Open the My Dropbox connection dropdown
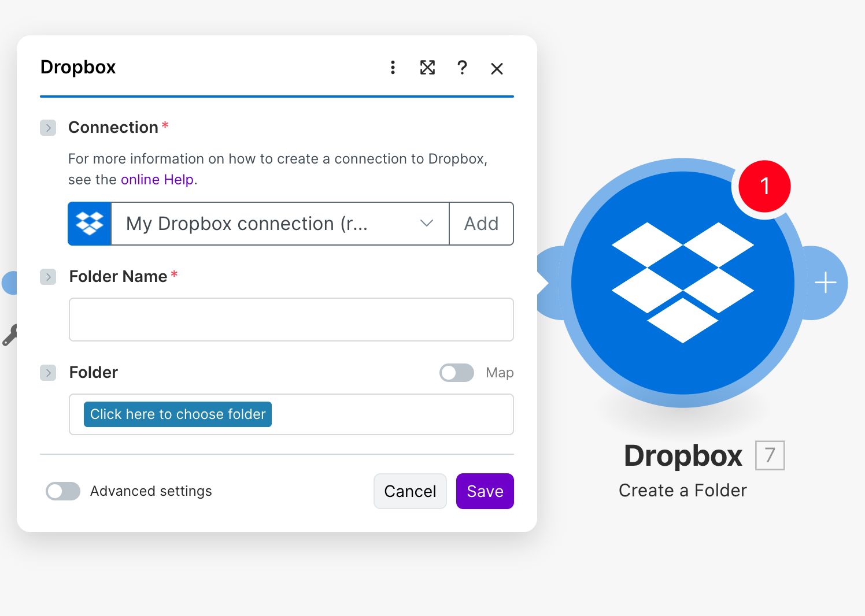Image resolution: width=865 pixels, height=616 pixels. [x=280, y=224]
